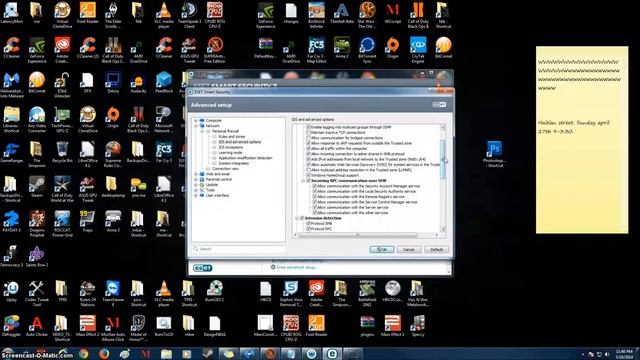Click OK in Advanced setup dialog
Screen dimensions: 640x360
coord(382,249)
